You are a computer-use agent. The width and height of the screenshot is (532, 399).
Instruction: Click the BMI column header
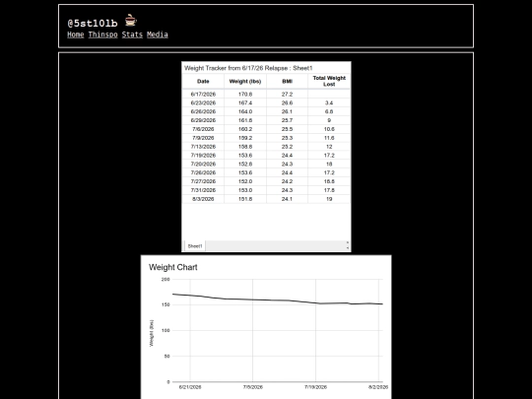[287, 82]
